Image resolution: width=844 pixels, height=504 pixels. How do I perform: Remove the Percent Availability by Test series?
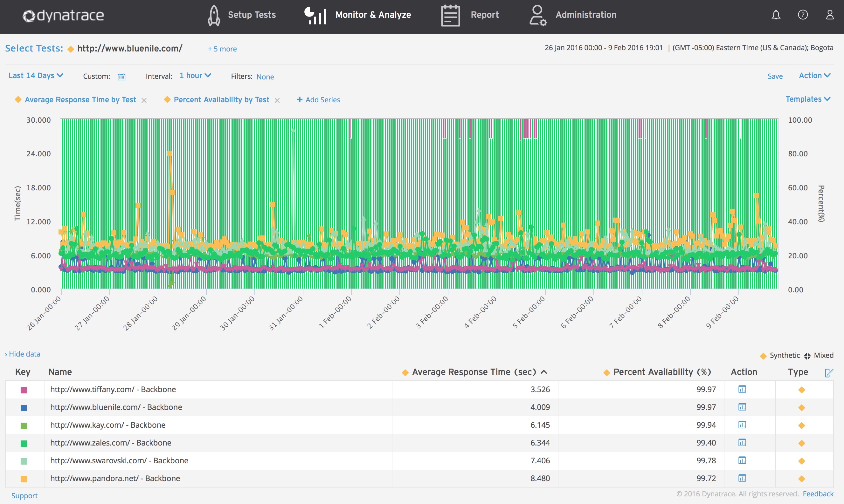point(277,100)
